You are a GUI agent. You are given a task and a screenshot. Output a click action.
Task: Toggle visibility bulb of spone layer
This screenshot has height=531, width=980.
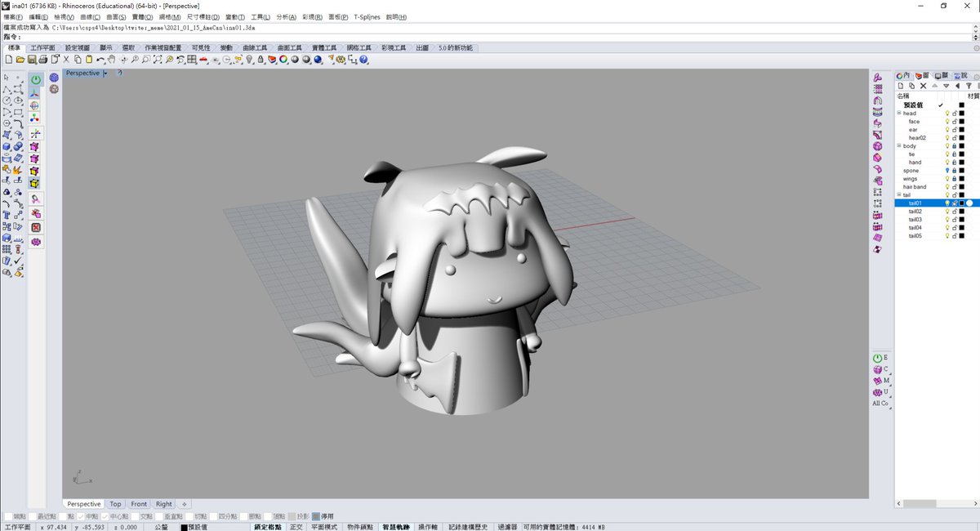coord(947,171)
